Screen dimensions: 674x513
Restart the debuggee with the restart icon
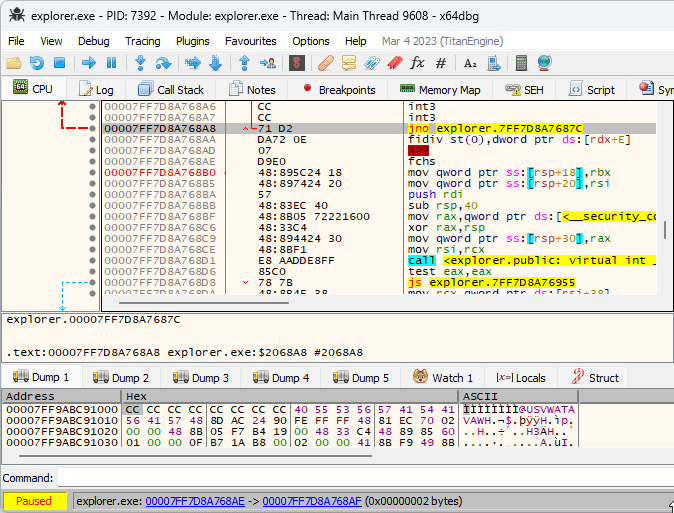click(x=37, y=63)
